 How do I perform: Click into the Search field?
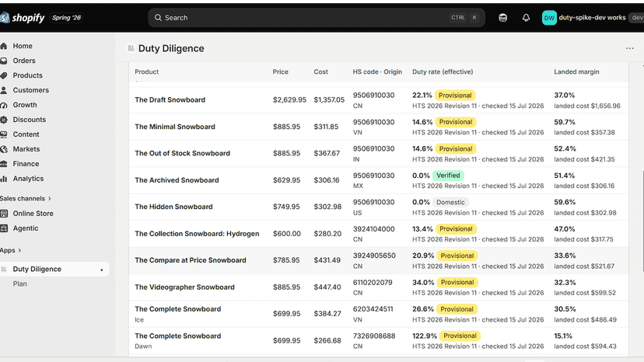point(317,18)
